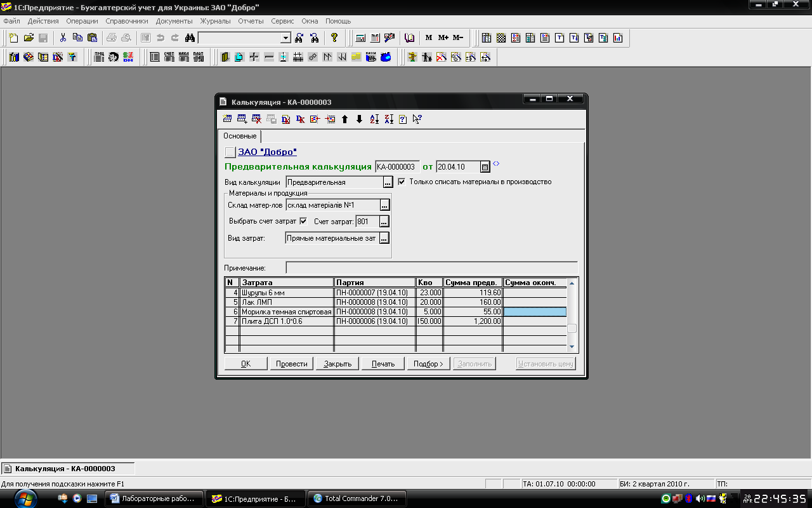Click the Провести button
812x508 pixels.
click(x=291, y=364)
